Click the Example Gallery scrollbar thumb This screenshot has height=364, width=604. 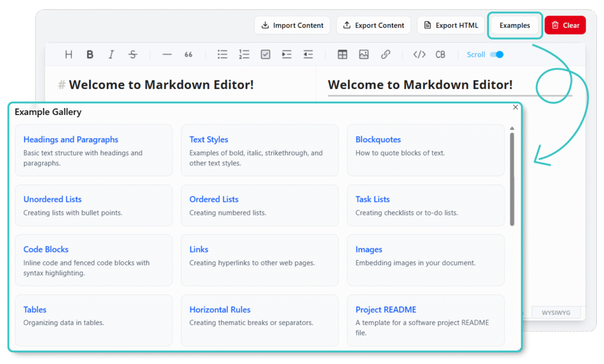(x=512, y=178)
